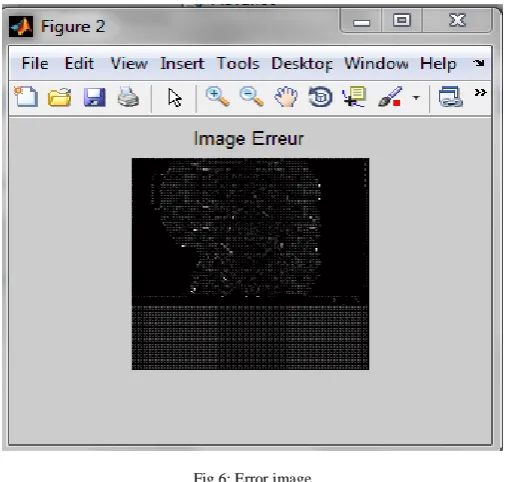Open the Help menu
Screen dimensions: 505x482
[x=438, y=64]
